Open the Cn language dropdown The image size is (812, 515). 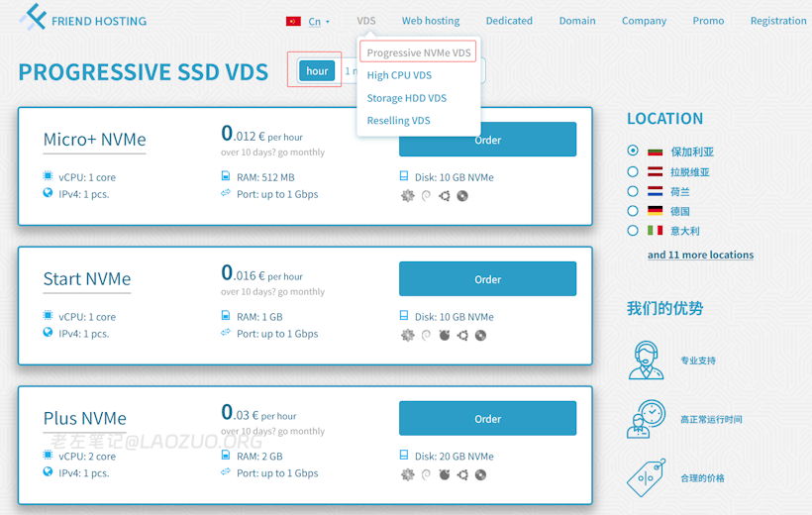coord(319,22)
